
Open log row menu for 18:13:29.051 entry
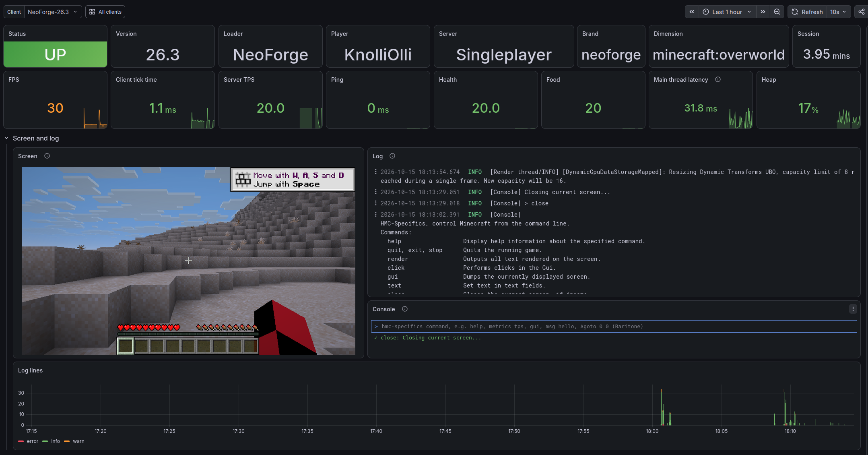pos(376,192)
